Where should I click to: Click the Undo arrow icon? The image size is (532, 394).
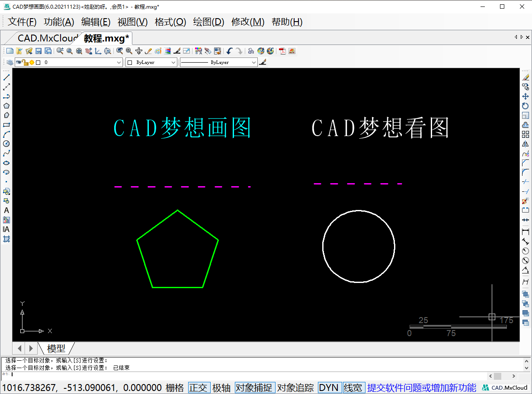tap(229, 51)
